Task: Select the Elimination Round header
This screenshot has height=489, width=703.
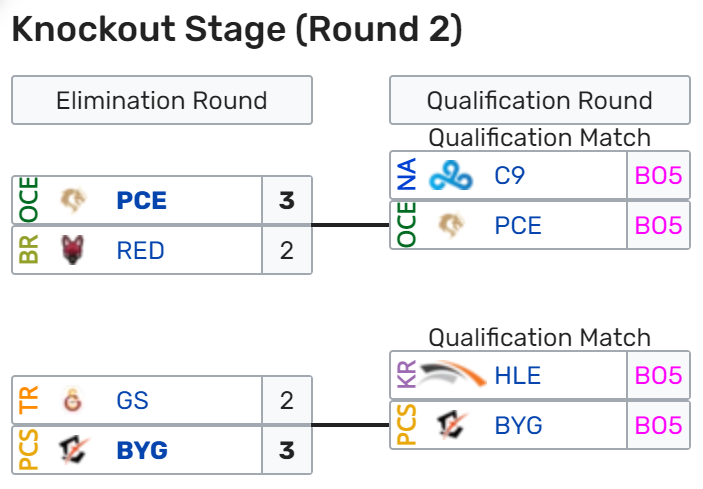Action: click(x=162, y=100)
